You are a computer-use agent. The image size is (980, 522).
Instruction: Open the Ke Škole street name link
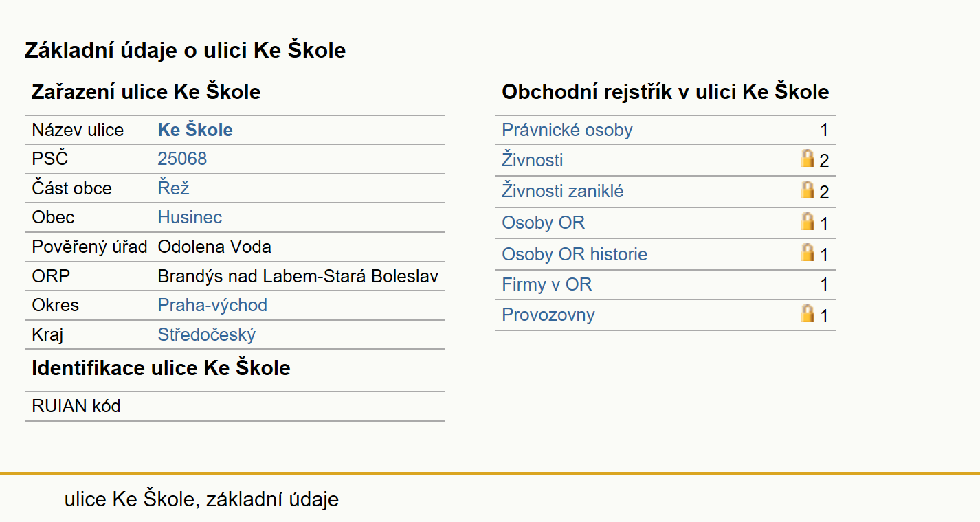[x=195, y=130]
